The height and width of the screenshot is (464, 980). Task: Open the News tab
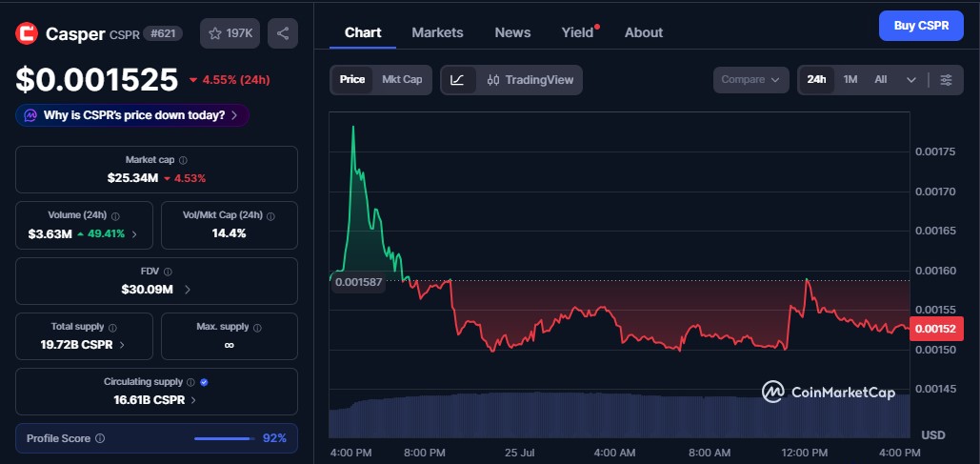coord(512,32)
